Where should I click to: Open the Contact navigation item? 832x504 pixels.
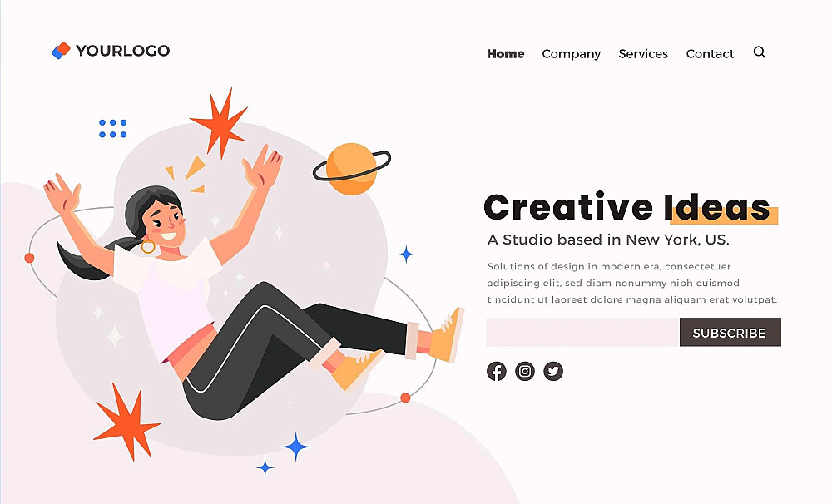710,53
